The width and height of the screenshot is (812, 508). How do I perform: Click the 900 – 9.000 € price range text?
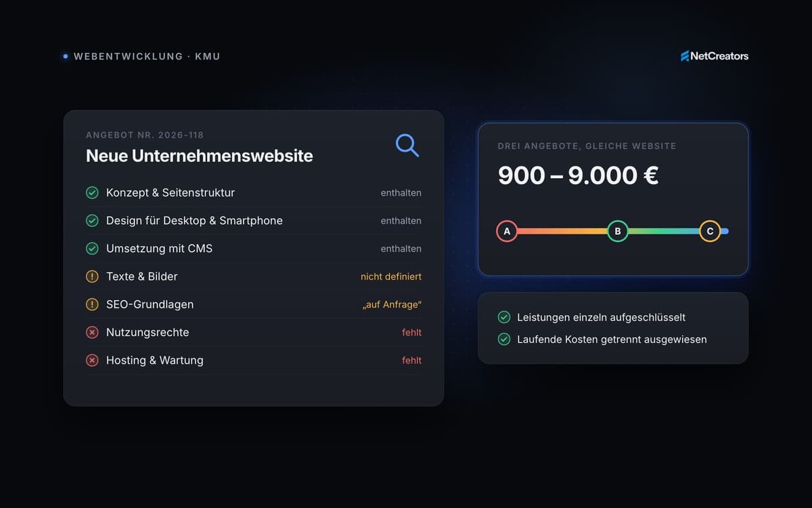[579, 175]
